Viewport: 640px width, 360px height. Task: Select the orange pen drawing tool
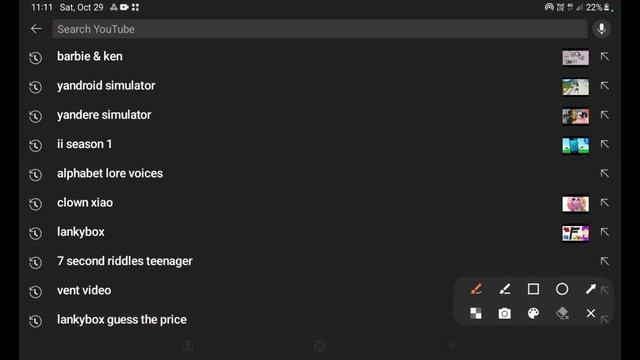[476, 289]
